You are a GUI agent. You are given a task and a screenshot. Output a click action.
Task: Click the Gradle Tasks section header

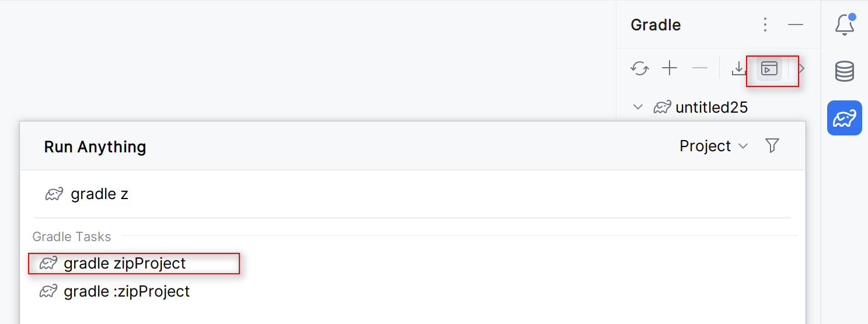pos(72,236)
